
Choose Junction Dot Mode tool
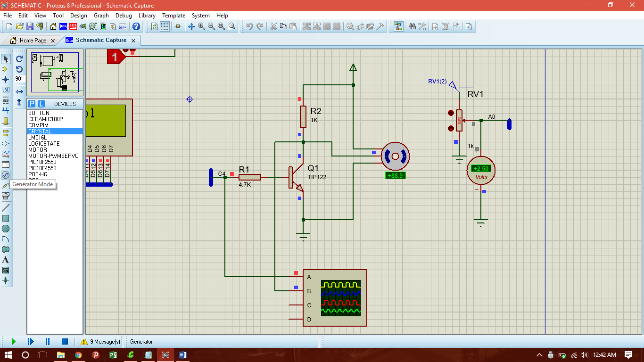tap(6, 79)
